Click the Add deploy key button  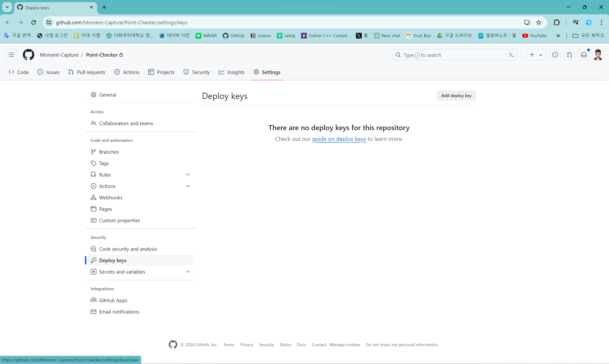[456, 96]
